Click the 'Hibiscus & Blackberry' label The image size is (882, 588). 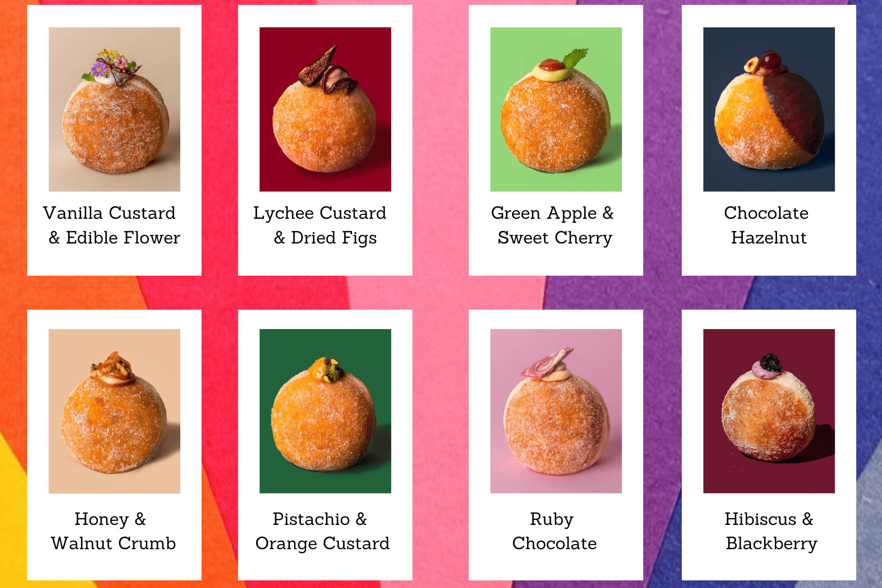click(x=771, y=531)
